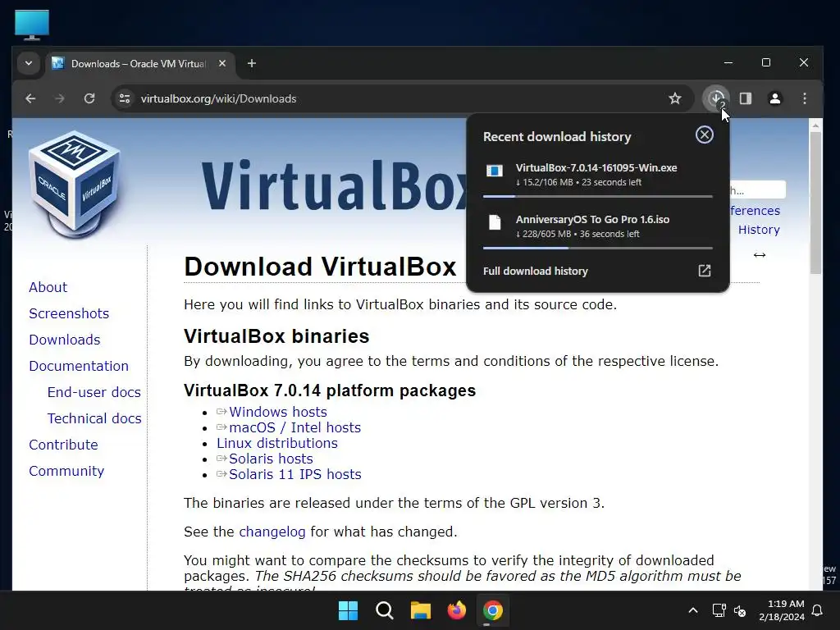This screenshot has width=840, height=630.
Task: Open the Screenshots sidebar link
Action: tap(69, 313)
